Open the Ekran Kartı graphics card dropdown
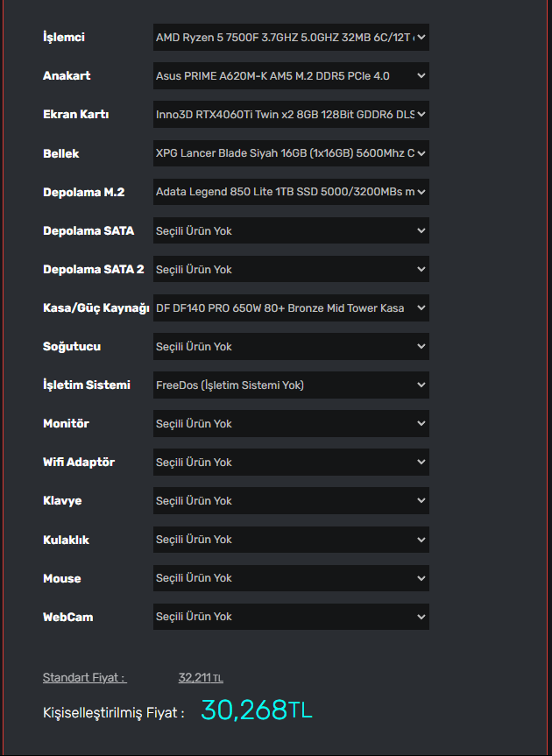Image resolution: width=552 pixels, height=756 pixels. (291, 115)
